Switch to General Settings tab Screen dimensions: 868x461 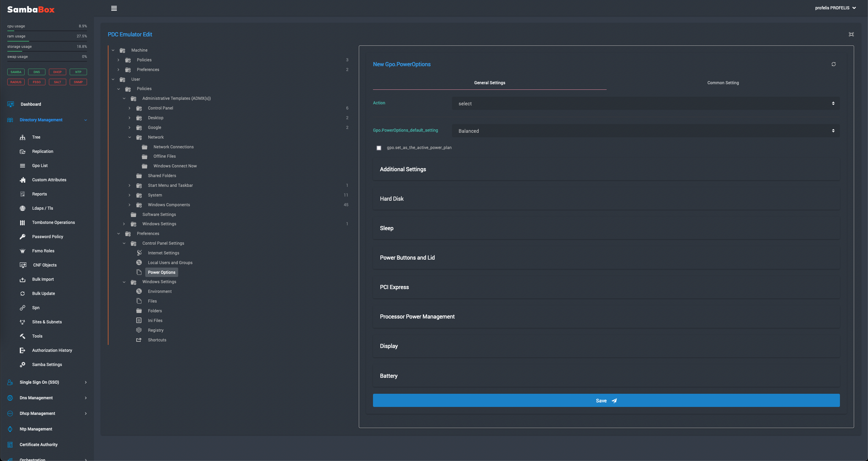point(489,83)
